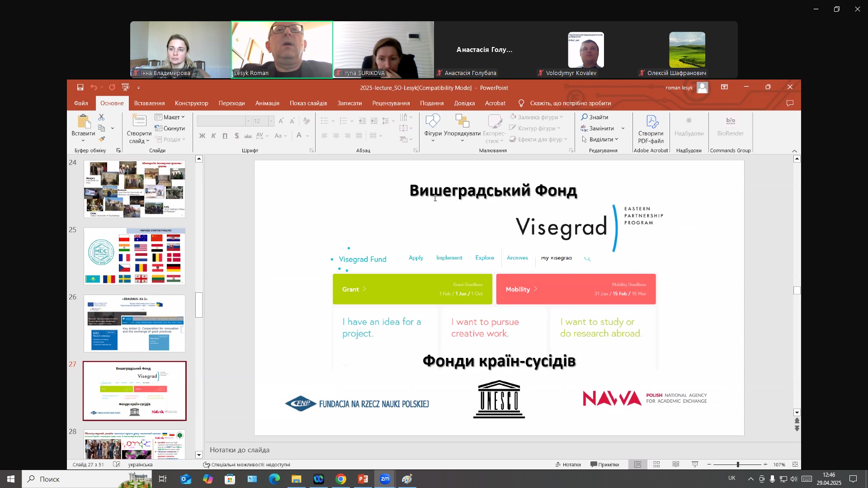
Task: Click Замінити replace tool
Action: [598, 128]
